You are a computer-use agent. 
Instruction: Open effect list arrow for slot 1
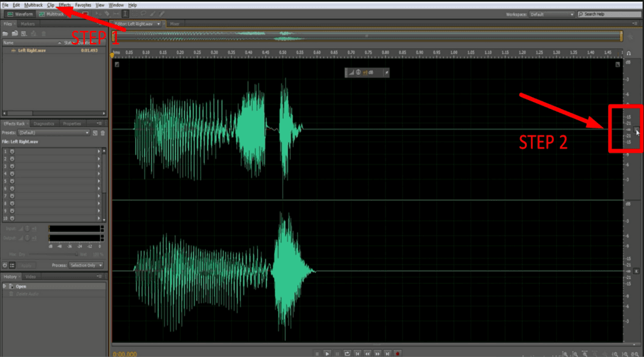click(x=99, y=151)
